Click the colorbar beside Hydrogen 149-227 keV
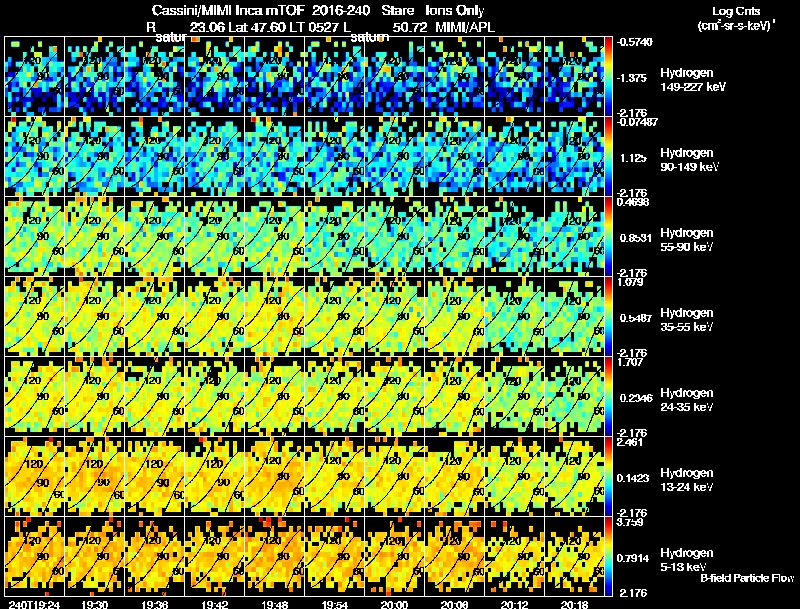The width and height of the screenshot is (800, 609). [x=608, y=76]
